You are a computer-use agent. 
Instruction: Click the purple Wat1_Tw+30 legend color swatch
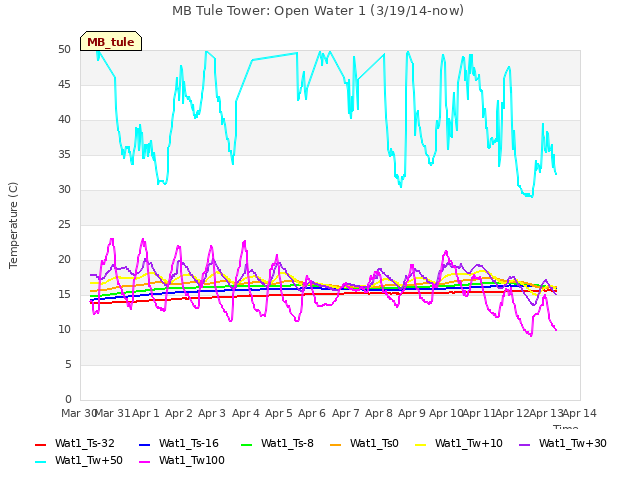click(524, 444)
